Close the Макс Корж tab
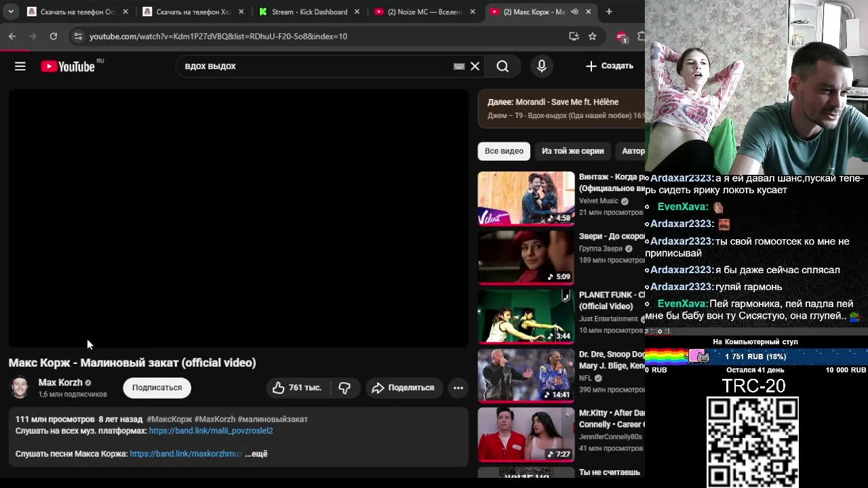Screen dimensions: 868x488 [588, 12]
